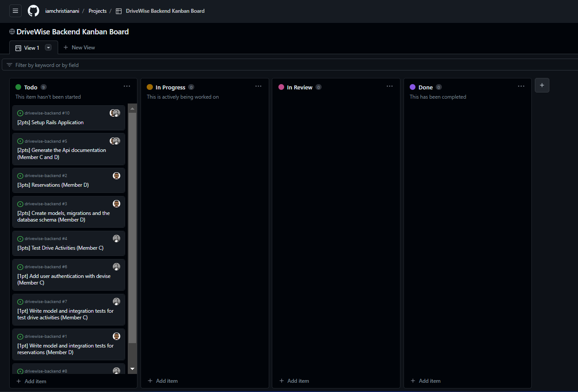
Task: Click open issue icon on card #10
Action: [20, 113]
